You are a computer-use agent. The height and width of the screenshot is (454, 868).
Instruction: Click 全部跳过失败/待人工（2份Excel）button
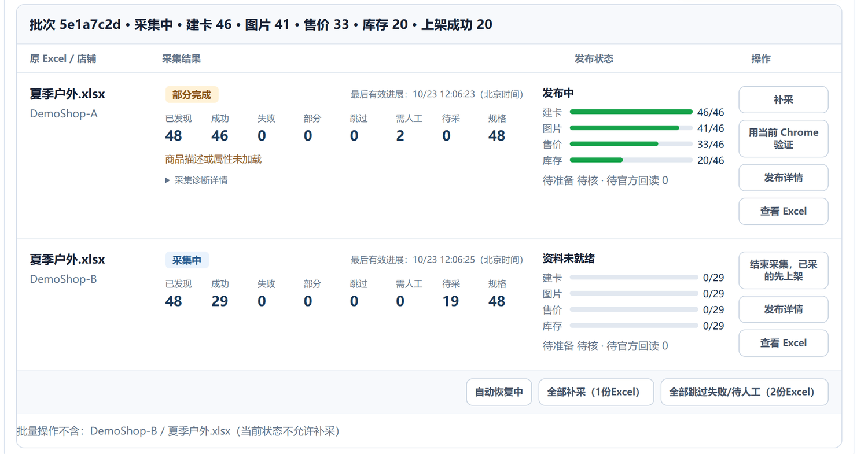744,392
